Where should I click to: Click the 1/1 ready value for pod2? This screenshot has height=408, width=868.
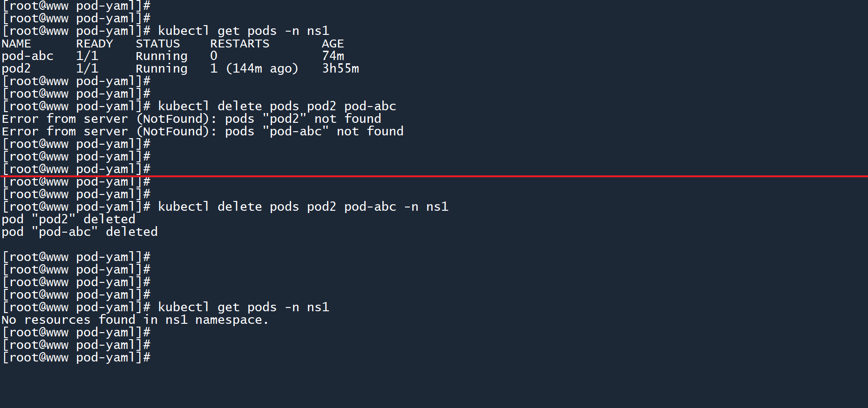tap(87, 69)
